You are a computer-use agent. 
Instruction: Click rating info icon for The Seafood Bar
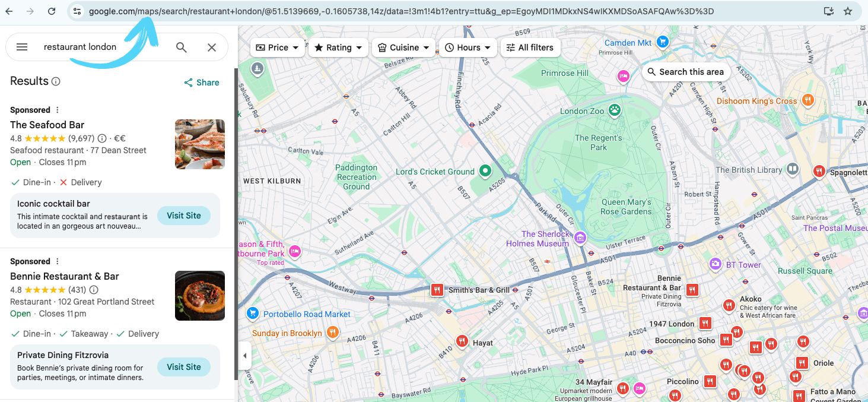coord(102,138)
